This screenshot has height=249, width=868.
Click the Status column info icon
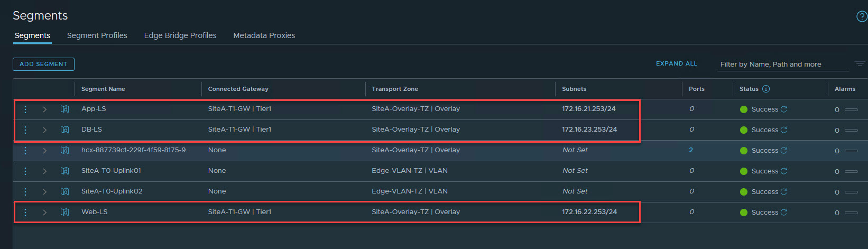pyautogui.click(x=766, y=89)
